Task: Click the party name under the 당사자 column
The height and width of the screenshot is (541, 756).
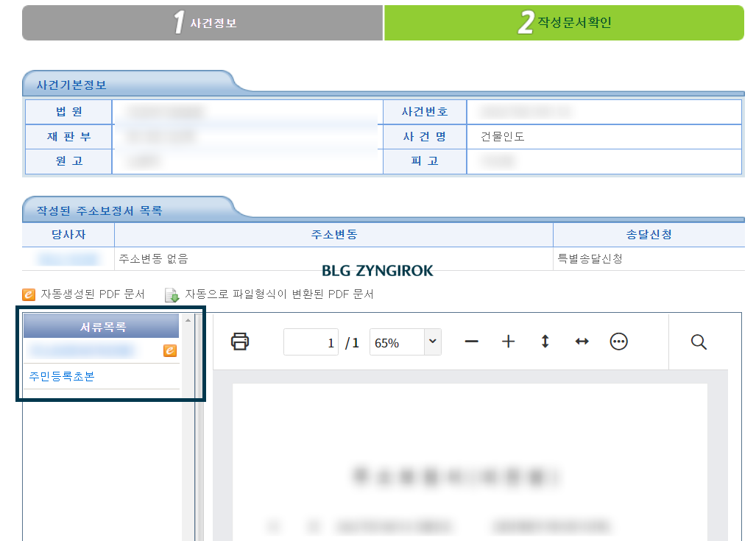Action: (x=68, y=258)
